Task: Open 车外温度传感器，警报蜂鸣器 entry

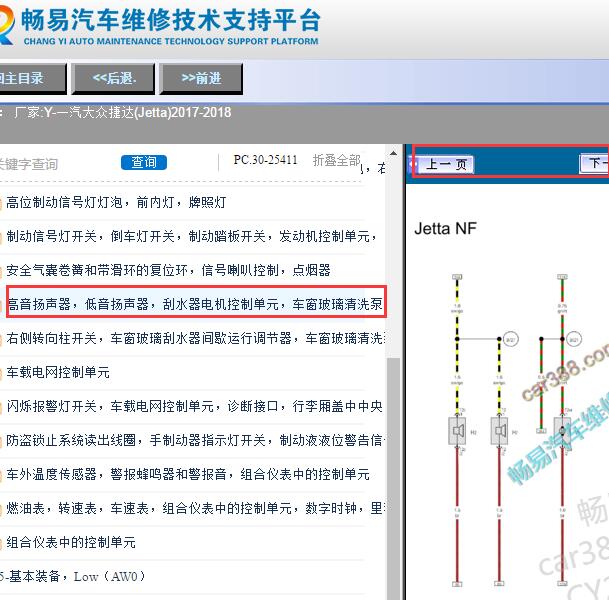Action: point(188,474)
